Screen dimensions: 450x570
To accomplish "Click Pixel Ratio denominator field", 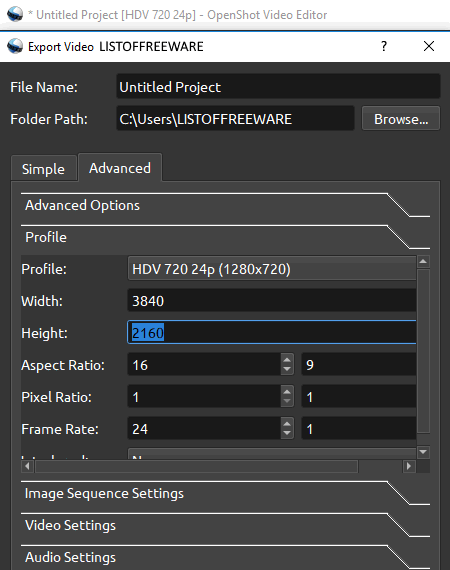I will click(359, 397).
